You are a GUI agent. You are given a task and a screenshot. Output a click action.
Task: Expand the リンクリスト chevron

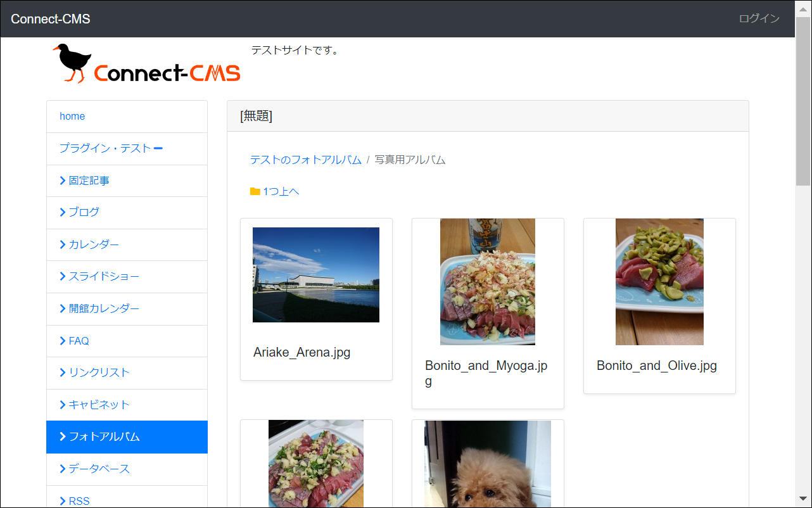(63, 372)
